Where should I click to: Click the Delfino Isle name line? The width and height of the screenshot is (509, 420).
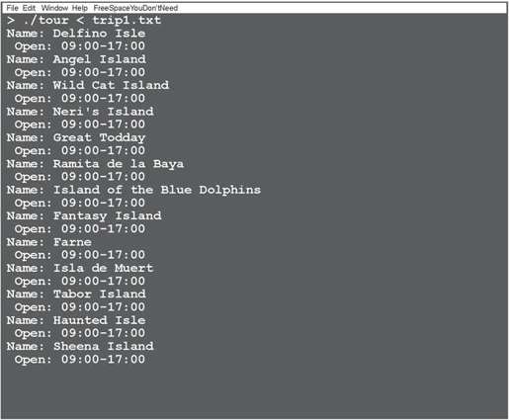pyautogui.click(x=76, y=34)
